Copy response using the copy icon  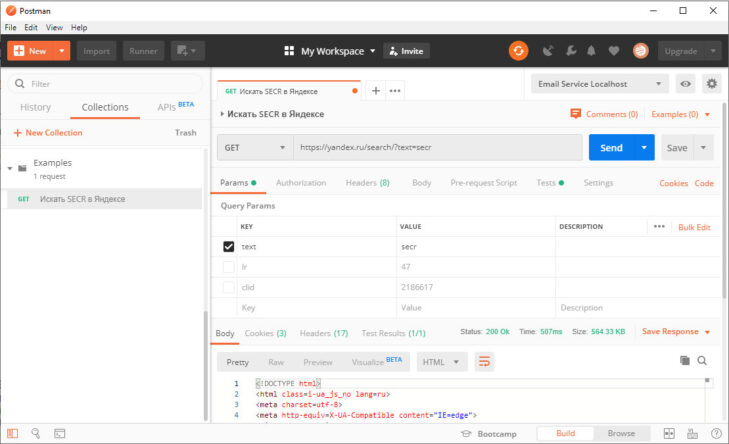685,360
